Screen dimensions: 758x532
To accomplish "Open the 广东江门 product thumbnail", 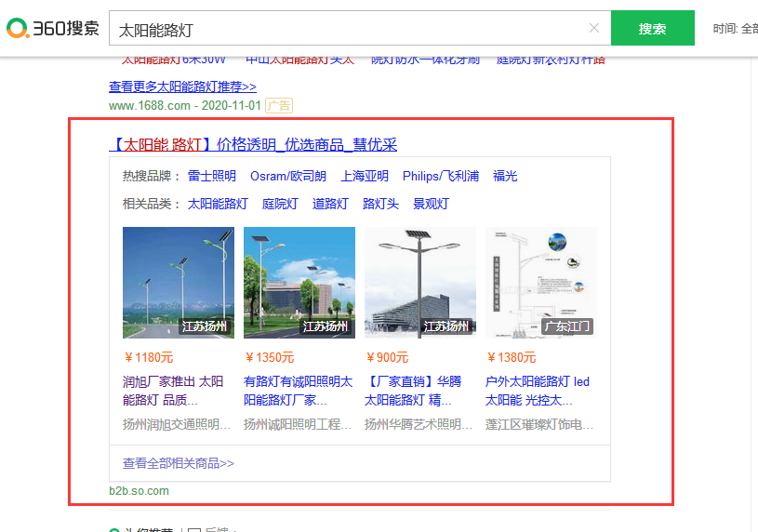I will pyautogui.click(x=541, y=283).
